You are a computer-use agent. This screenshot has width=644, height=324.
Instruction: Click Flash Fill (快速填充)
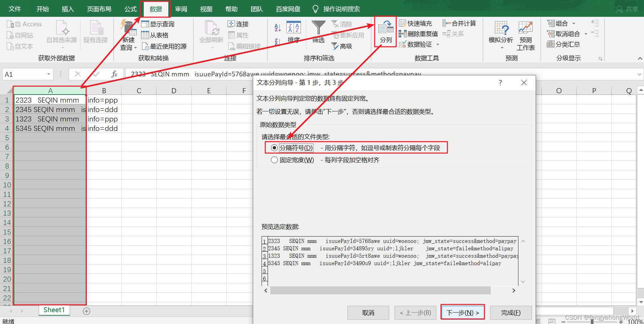415,23
